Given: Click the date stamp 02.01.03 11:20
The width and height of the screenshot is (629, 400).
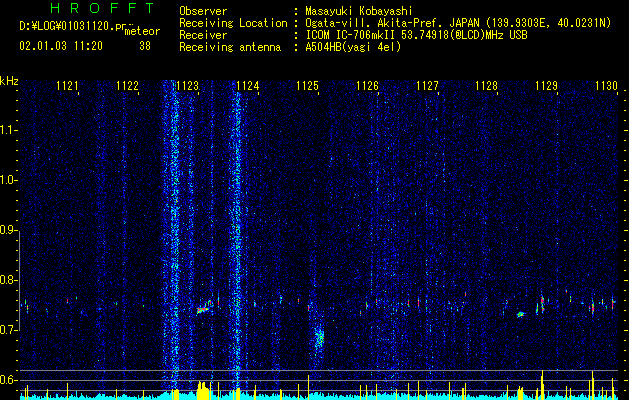Looking at the screenshot, I should pos(61,46).
